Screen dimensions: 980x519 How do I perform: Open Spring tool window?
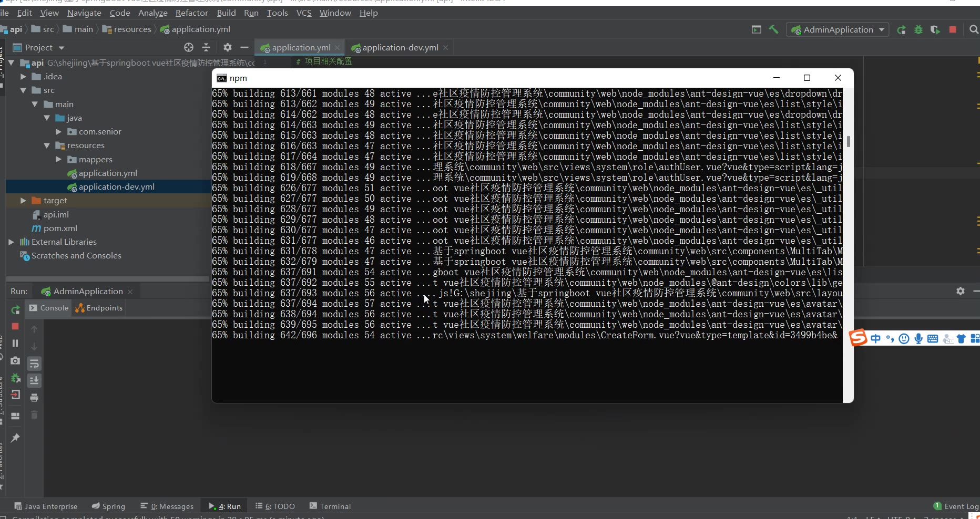coord(108,506)
